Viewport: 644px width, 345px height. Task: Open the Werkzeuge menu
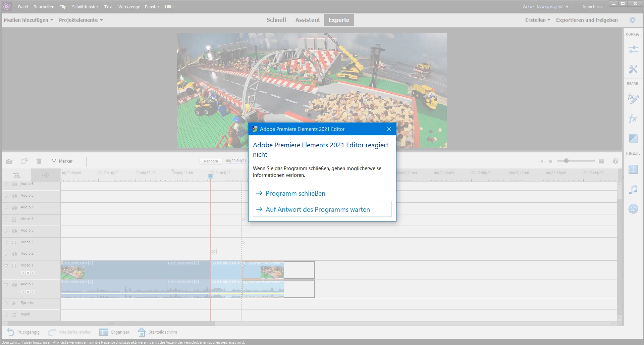pyautogui.click(x=129, y=7)
